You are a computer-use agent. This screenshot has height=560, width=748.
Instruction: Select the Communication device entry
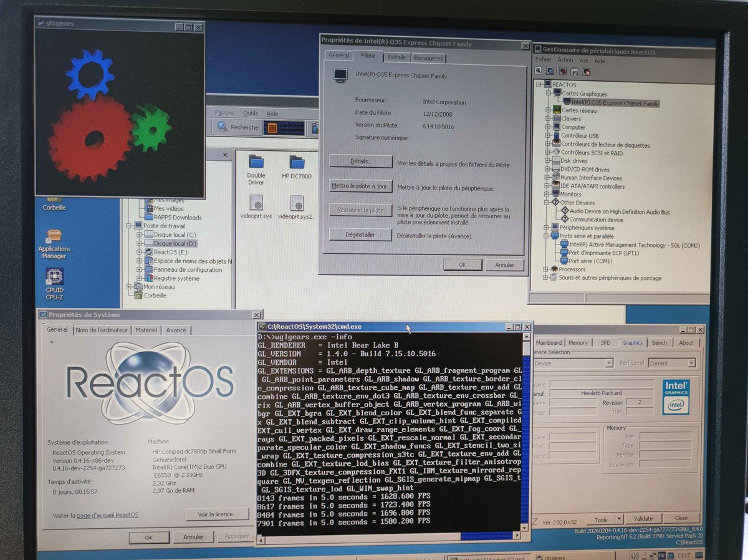click(592, 220)
